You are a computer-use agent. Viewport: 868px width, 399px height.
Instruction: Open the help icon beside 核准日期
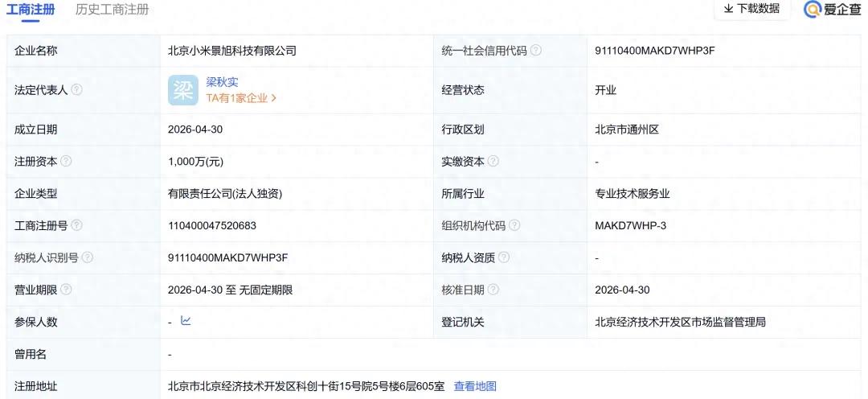[x=493, y=290]
